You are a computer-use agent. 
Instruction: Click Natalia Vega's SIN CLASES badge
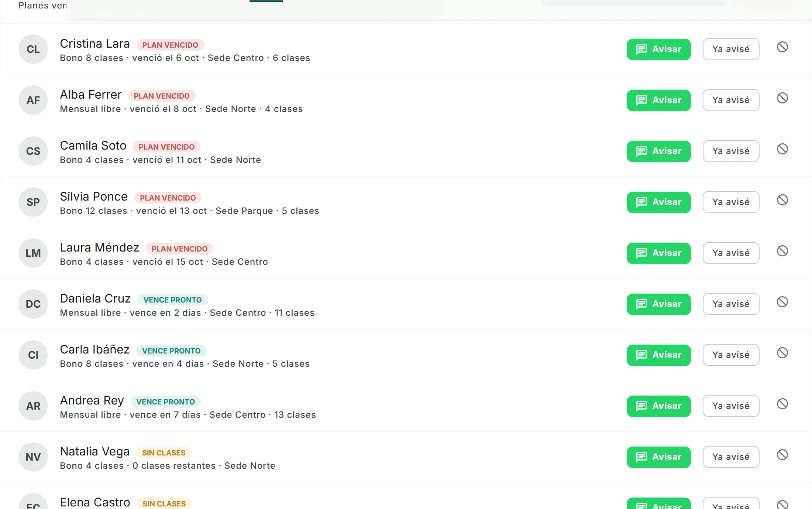pos(164,452)
